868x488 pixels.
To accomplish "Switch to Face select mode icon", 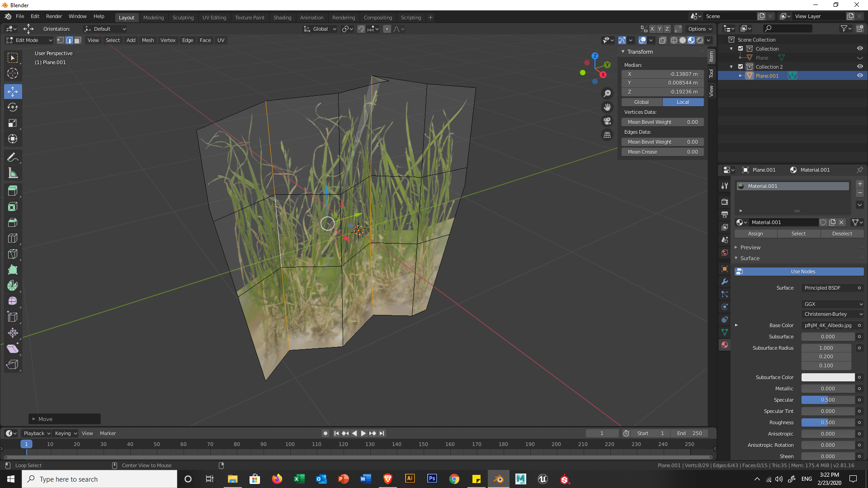I will pos(77,40).
